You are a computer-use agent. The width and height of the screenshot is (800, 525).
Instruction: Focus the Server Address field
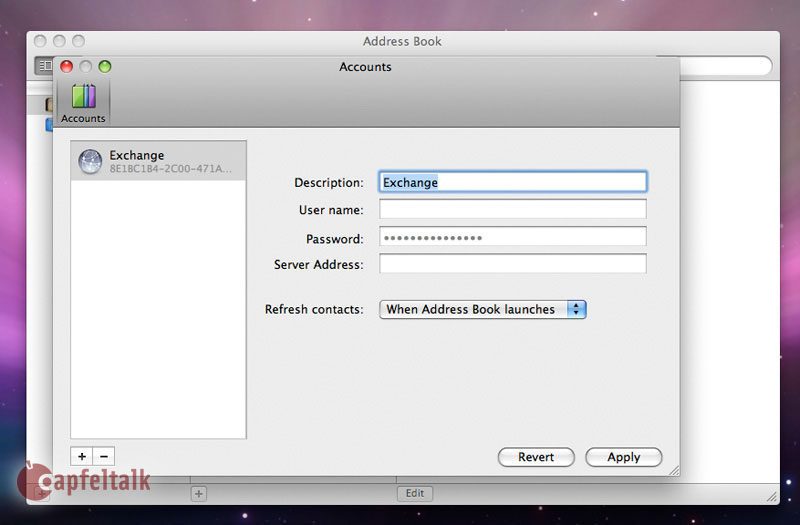pyautogui.click(x=513, y=264)
